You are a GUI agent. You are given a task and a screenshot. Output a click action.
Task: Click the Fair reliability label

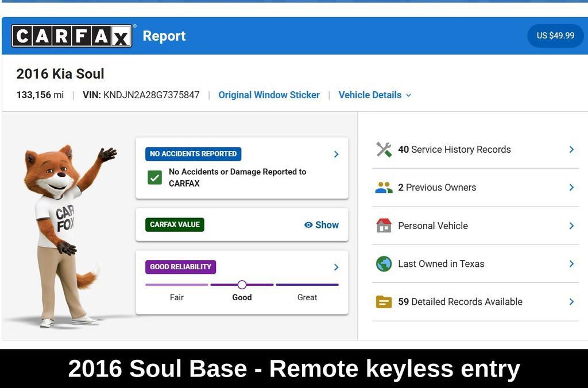coord(177,297)
